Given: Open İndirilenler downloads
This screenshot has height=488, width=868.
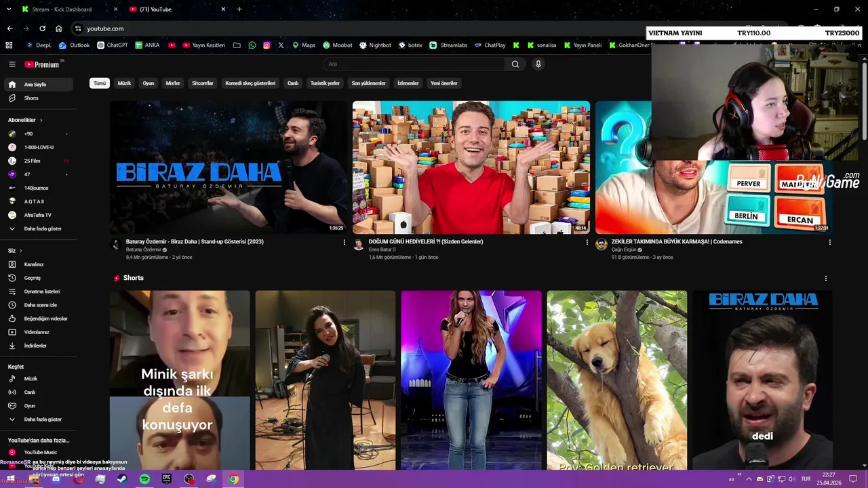Looking at the screenshot, I should (x=38, y=346).
